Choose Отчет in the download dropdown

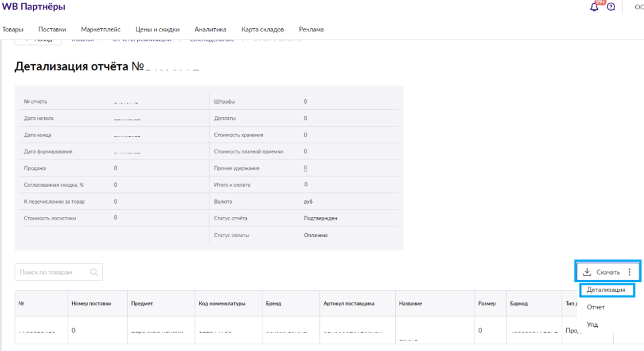coord(595,307)
